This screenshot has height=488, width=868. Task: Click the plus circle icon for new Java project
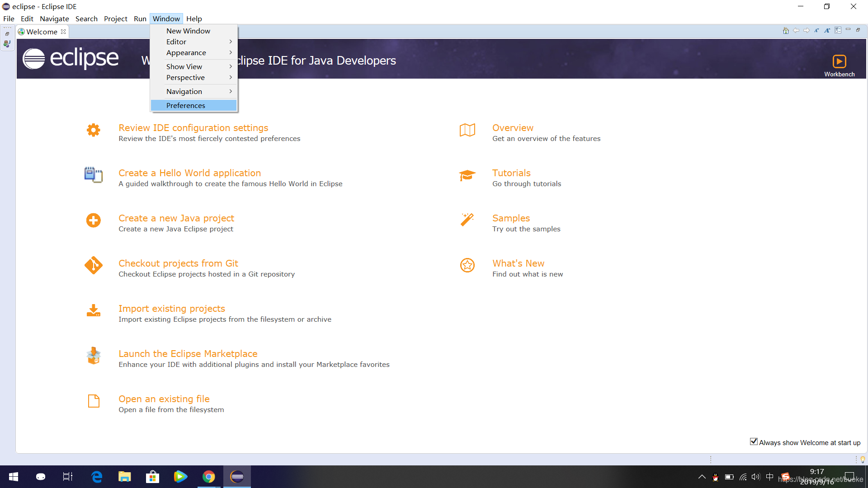point(94,221)
